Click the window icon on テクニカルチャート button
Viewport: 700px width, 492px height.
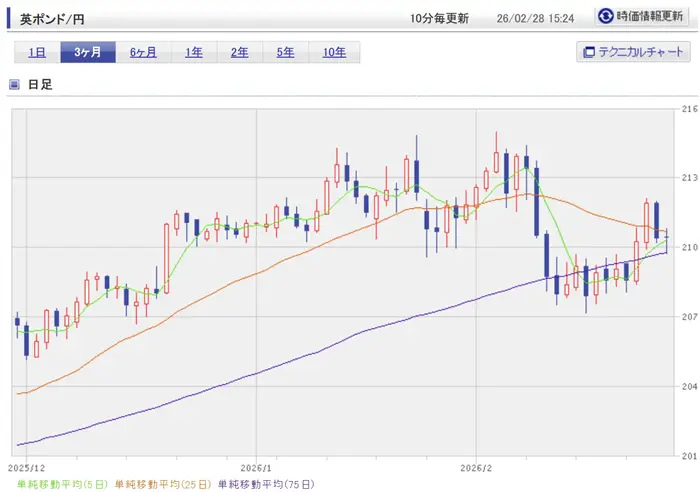point(589,52)
